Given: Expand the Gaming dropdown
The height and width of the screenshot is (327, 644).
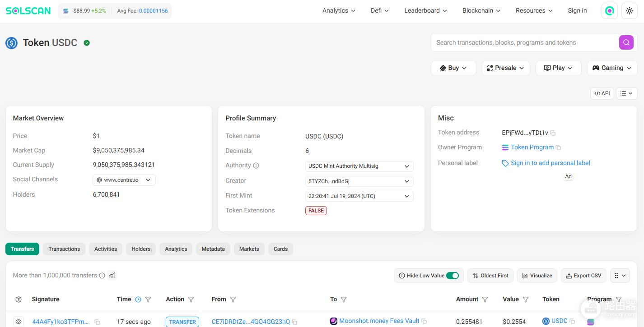Looking at the screenshot, I should point(612,68).
